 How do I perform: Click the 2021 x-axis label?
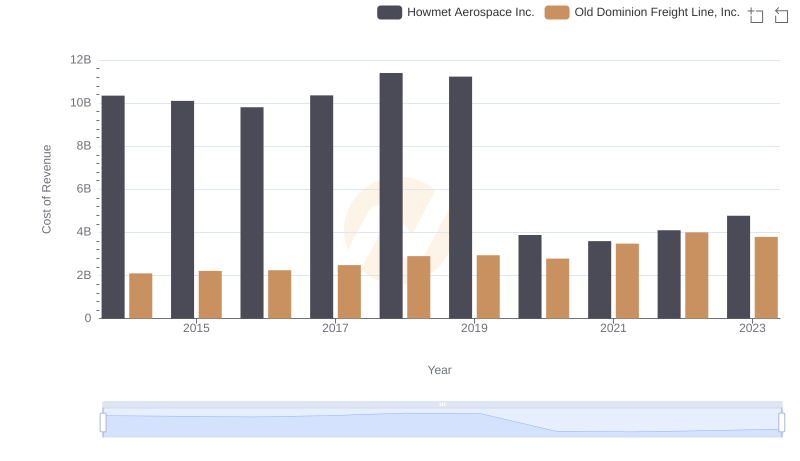(613, 328)
